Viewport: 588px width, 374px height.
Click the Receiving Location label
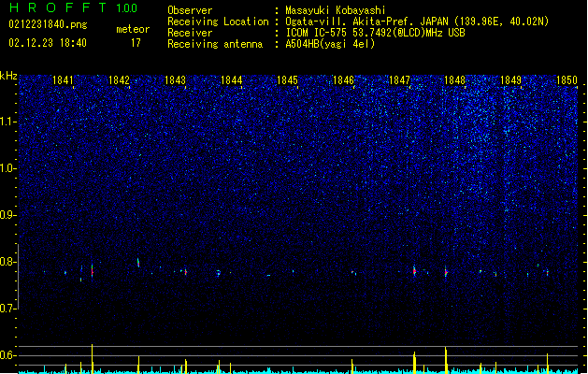[218, 22]
